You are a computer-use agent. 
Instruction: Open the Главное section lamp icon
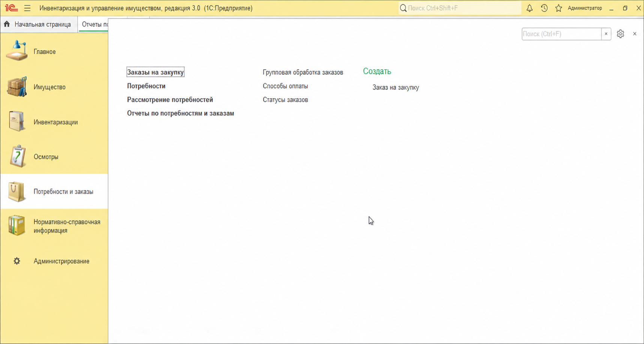pyautogui.click(x=17, y=51)
